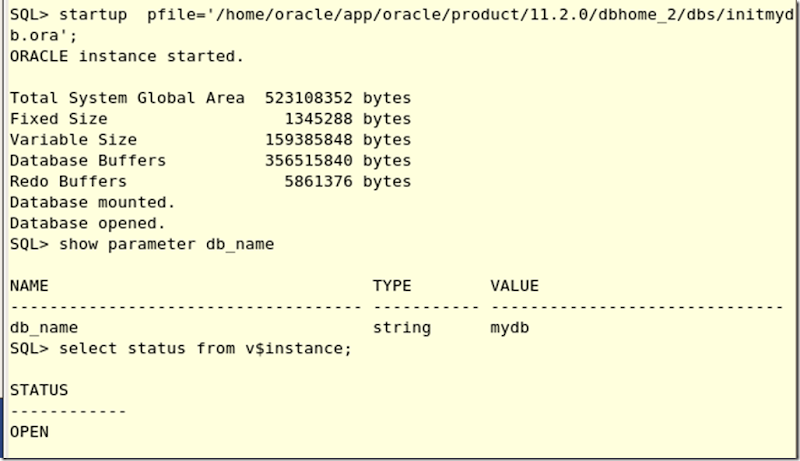Click the 'select status from v$instance;' query
The height and width of the screenshot is (461, 800).
[x=205, y=348]
